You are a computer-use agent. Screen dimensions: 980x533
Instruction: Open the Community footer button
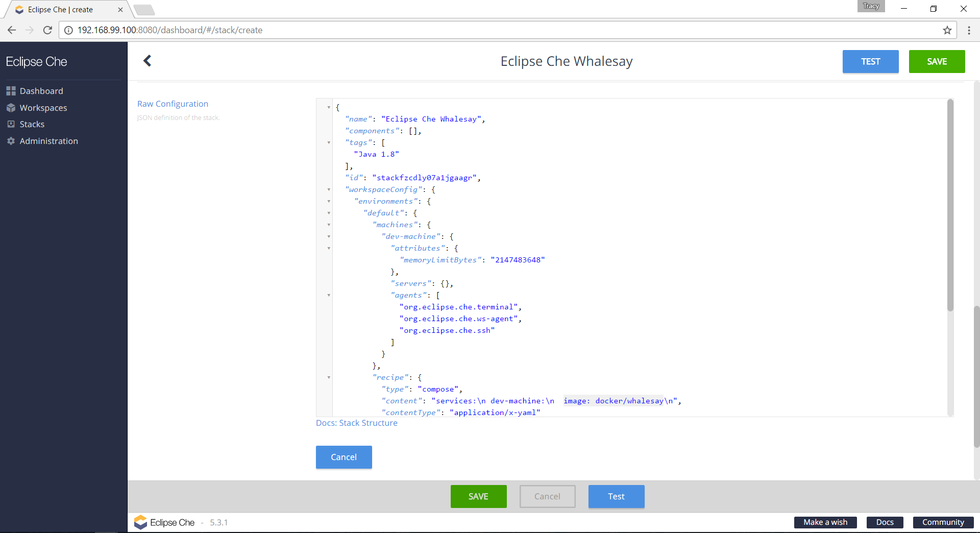(x=943, y=522)
